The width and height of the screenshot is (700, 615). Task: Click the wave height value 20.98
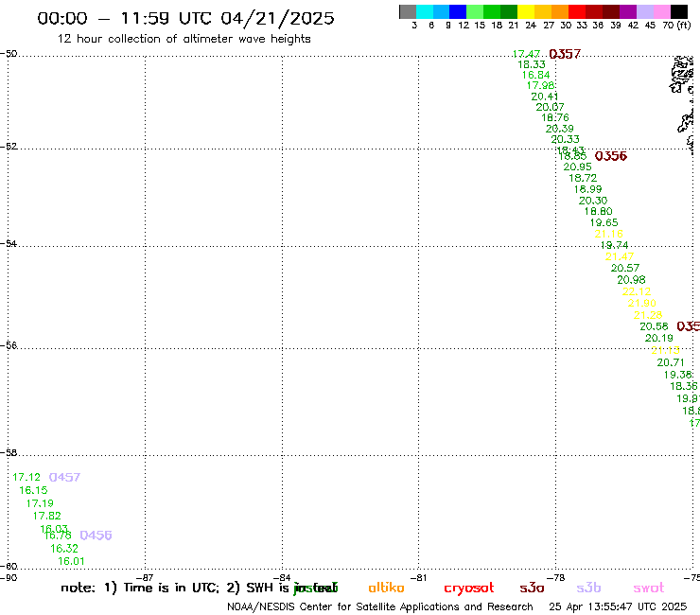pos(631,279)
